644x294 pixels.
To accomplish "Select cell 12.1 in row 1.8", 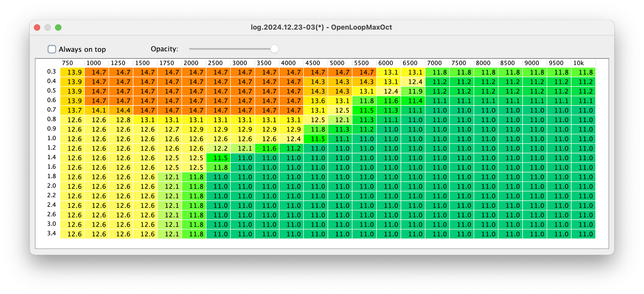I will pyautogui.click(x=170, y=177).
